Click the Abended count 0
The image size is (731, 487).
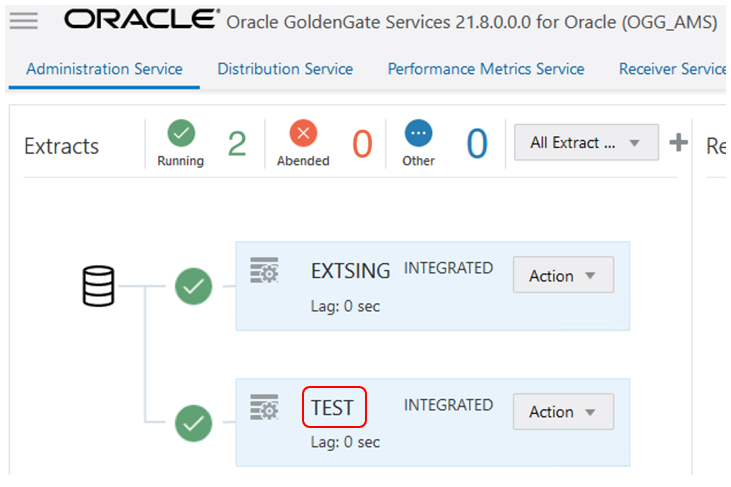362,144
